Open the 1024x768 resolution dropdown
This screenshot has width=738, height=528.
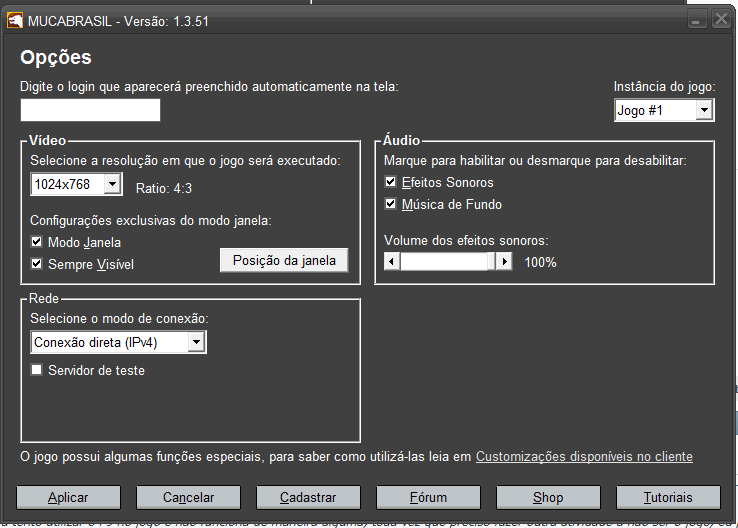pos(112,185)
